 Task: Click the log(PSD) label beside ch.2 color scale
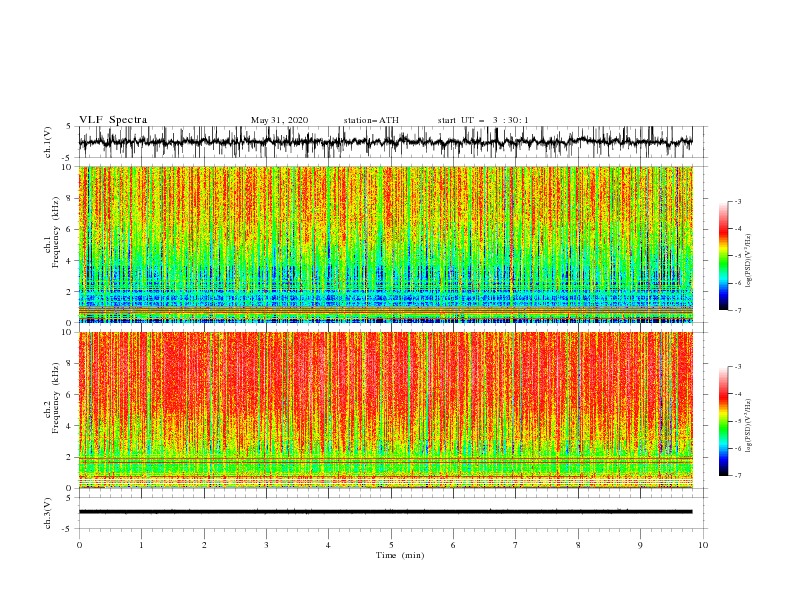(x=748, y=426)
